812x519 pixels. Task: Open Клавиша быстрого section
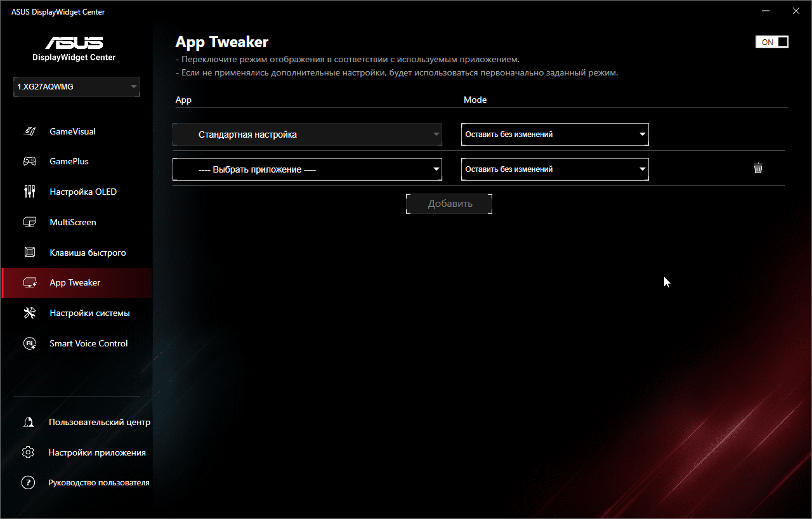[x=77, y=253]
